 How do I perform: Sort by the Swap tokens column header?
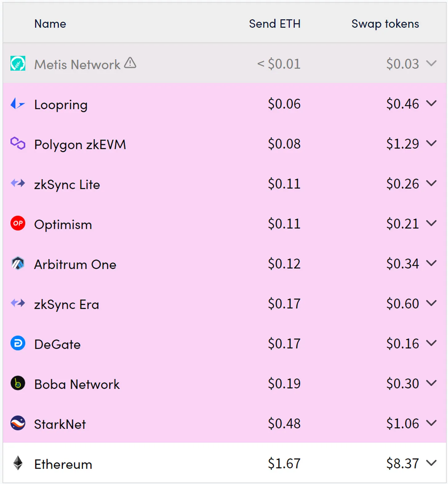point(385,24)
